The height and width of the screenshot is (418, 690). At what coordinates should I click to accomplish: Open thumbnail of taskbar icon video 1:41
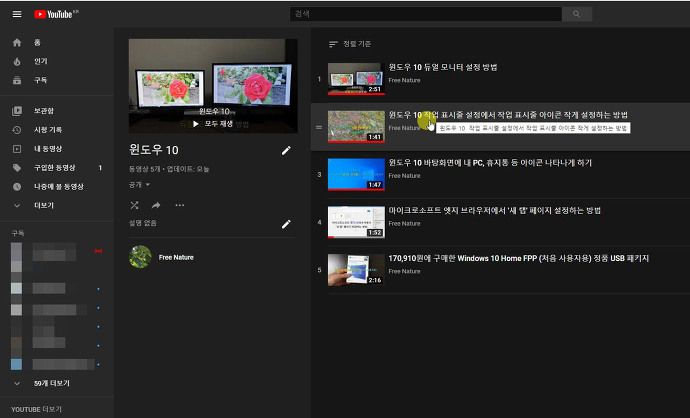[x=356, y=127]
